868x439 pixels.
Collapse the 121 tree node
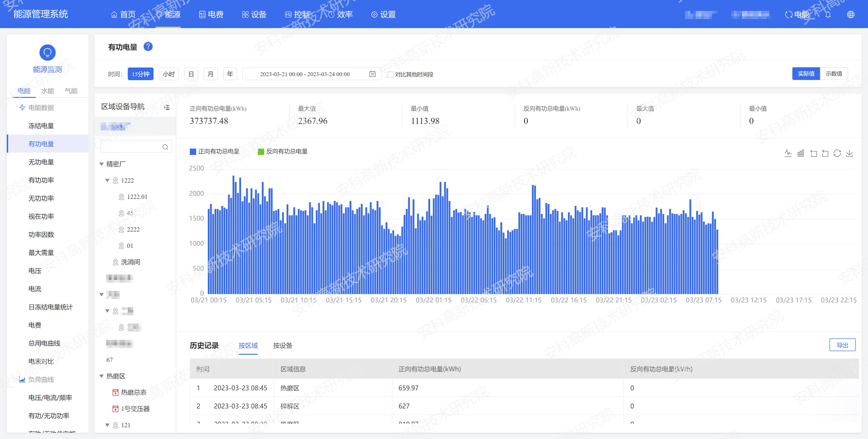pyautogui.click(x=108, y=425)
